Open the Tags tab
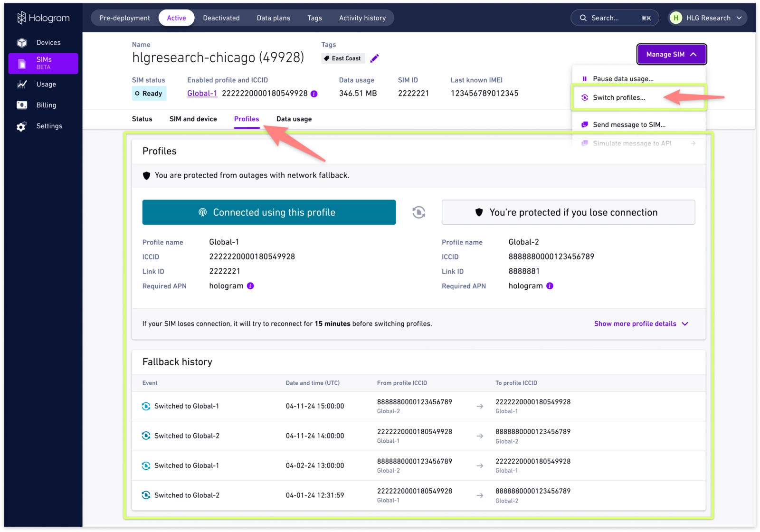 click(314, 18)
